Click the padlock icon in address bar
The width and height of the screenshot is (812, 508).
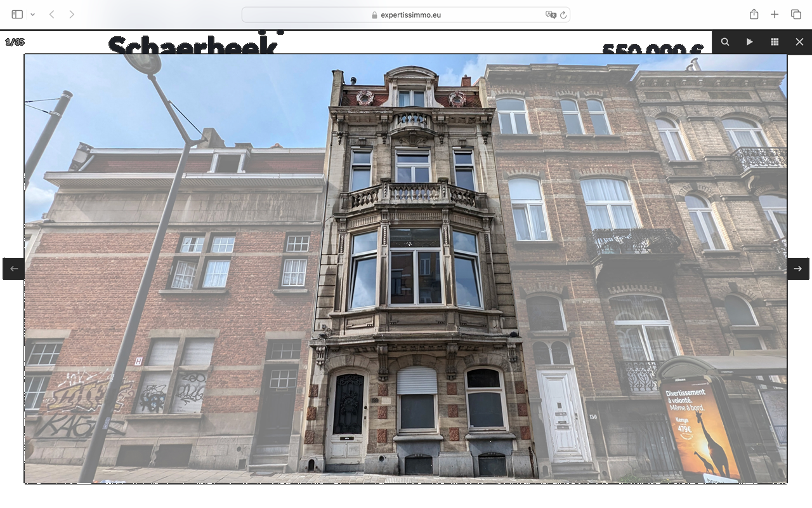[374, 15]
